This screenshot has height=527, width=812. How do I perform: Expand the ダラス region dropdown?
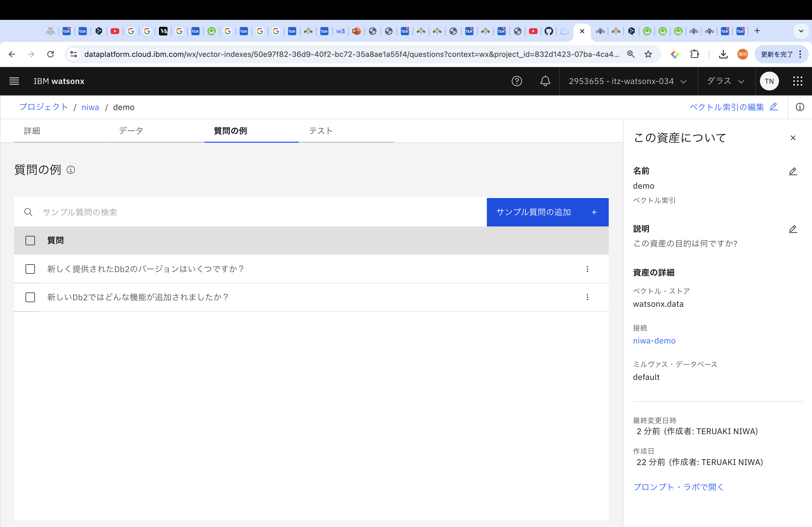coord(725,81)
